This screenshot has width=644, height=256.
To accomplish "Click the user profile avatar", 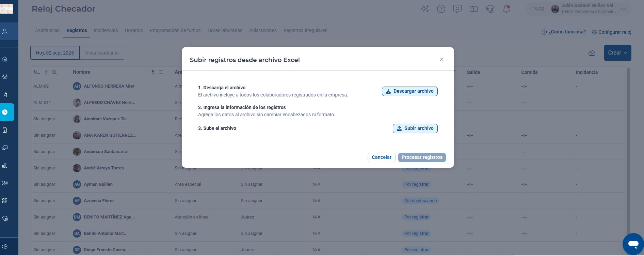I will point(555,9).
